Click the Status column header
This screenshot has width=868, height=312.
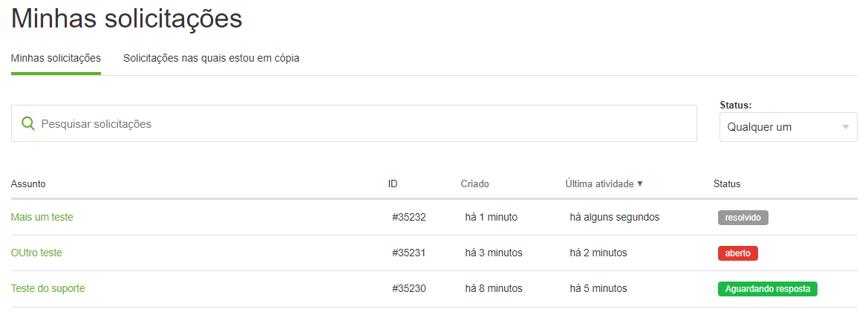coord(727,184)
